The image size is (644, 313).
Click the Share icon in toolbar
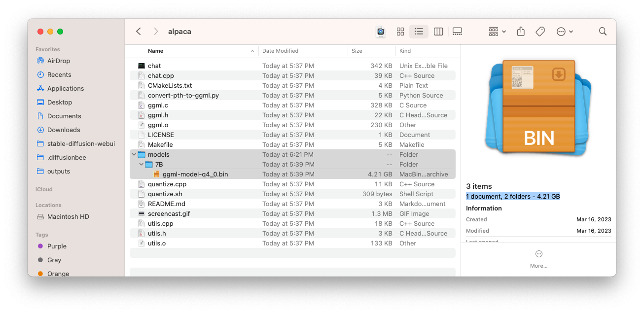tap(521, 32)
